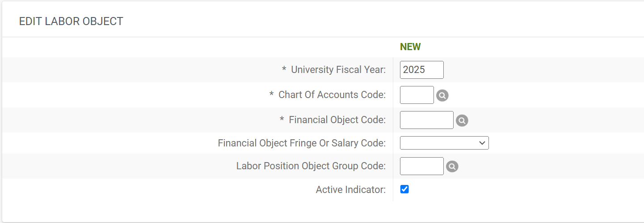644x223 pixels.
Task: Expand the Fringe Or Salary Code dropdown
Action: coord(444,143)
